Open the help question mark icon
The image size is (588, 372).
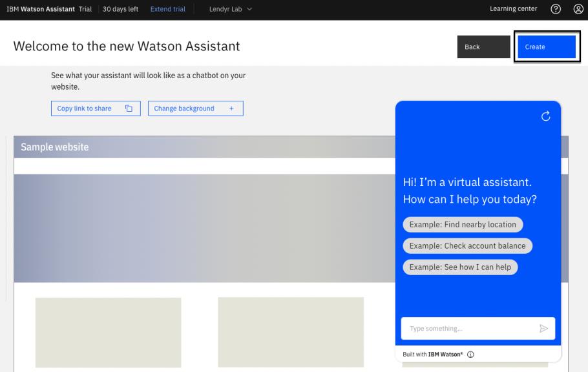coord(556,9)
